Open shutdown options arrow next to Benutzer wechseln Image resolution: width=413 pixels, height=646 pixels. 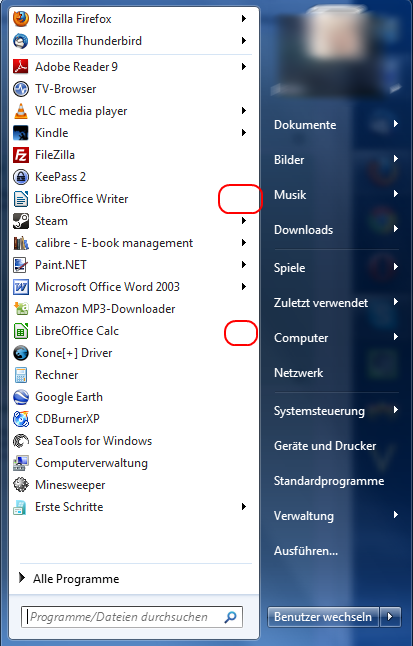(x=390, y=617)
